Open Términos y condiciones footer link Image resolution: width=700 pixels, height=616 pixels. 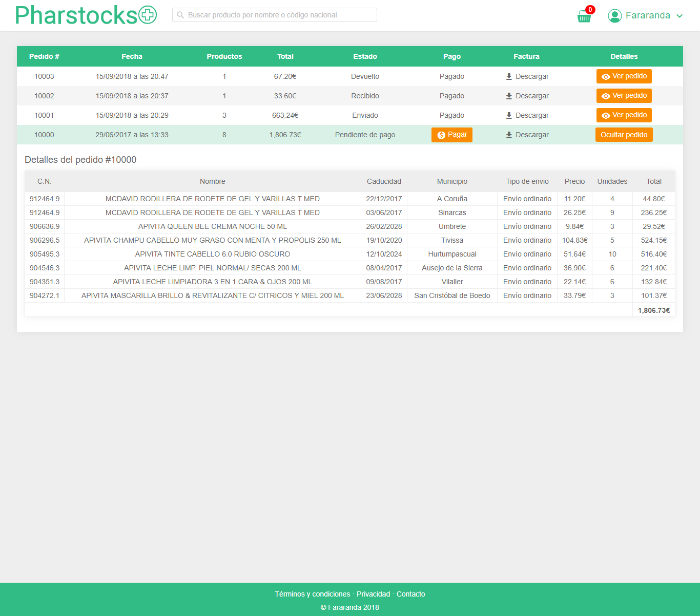coord(313,594)
